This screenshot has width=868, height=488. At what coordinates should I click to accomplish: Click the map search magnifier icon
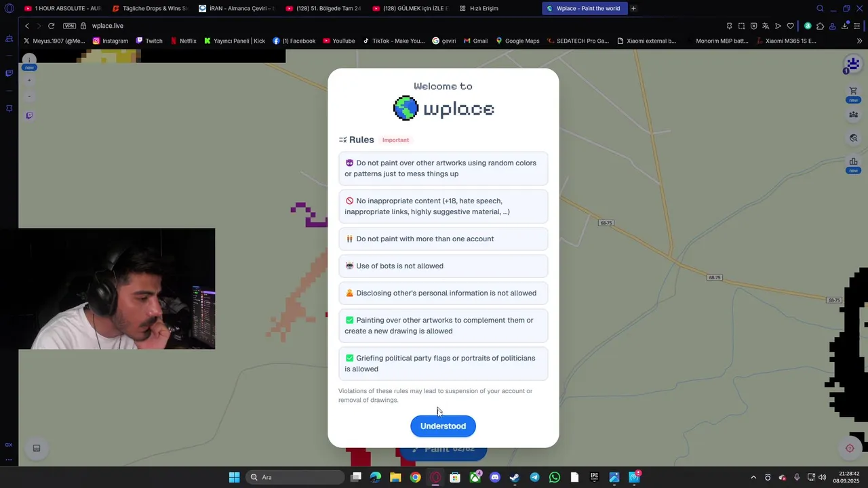click(x=853, y=138)
